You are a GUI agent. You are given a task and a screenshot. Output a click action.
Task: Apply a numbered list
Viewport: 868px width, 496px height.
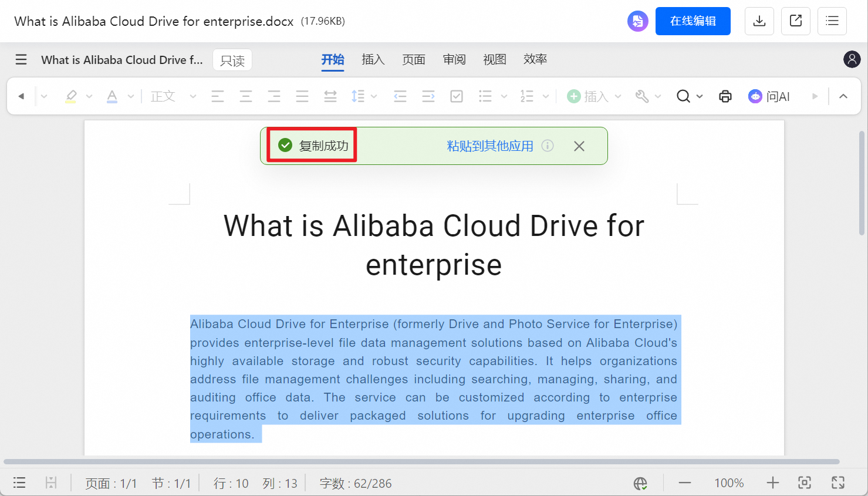point(527,96)
